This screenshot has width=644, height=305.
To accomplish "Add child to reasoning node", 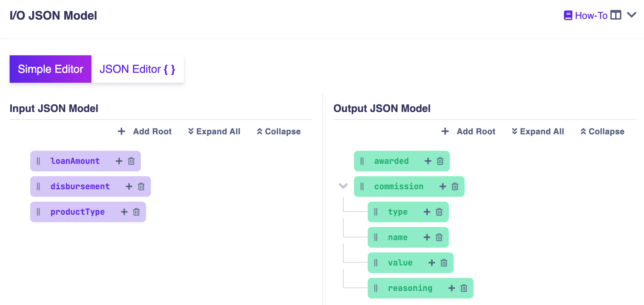I will pyautogui.click(x=452, y=288).
